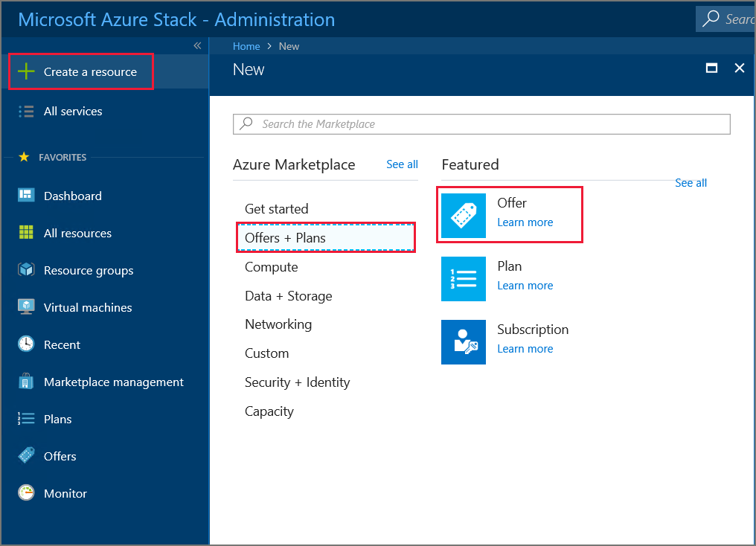This screenshot has width=756, height=546.
Task: Select Offers from the left navigation
Action: click(x=60, y=456)
